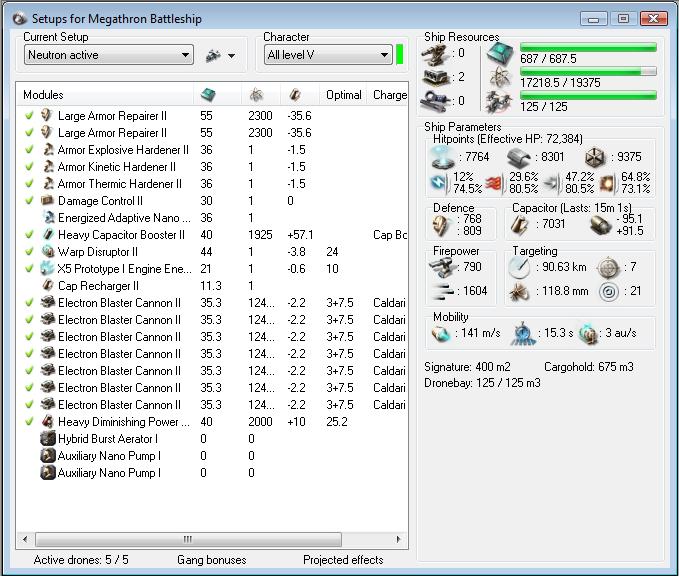
Task: Click the powergrid icon beside 17218.5 / 19375
Action: (x=500, y=78)
